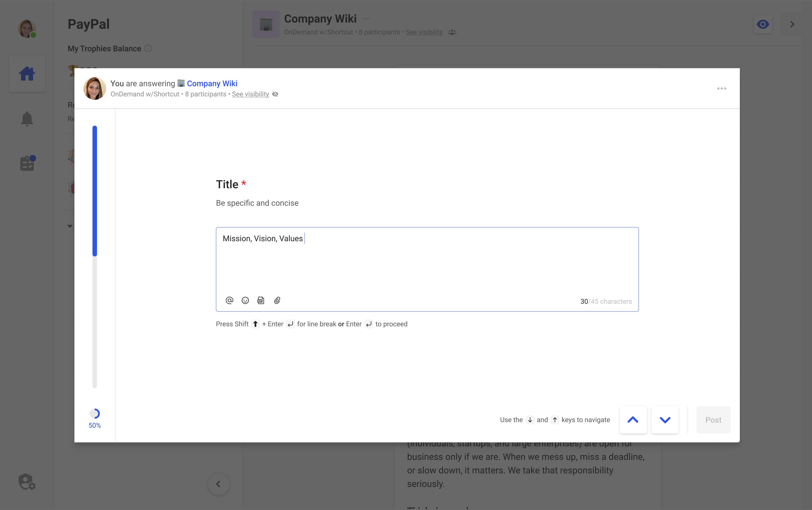The width and height of the screenshot is (812, 510).
Task: Click the blue progress bar on left
Action: click(95, 191)
